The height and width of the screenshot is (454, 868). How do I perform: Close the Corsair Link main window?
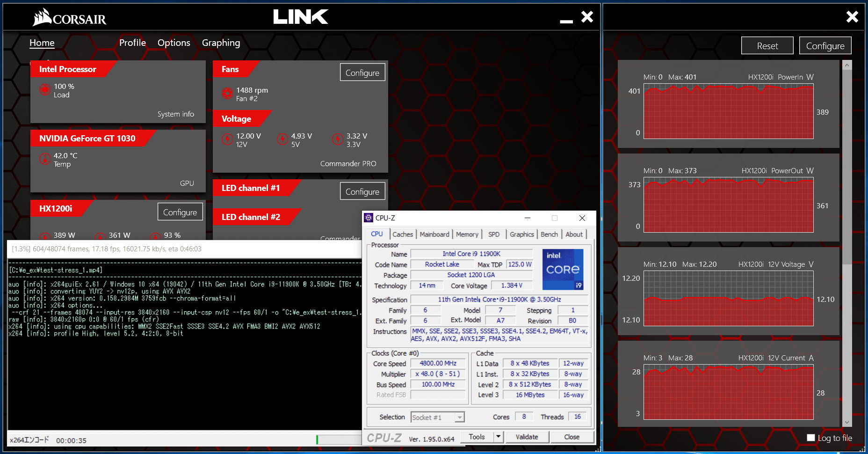click(x=587, y=17)
